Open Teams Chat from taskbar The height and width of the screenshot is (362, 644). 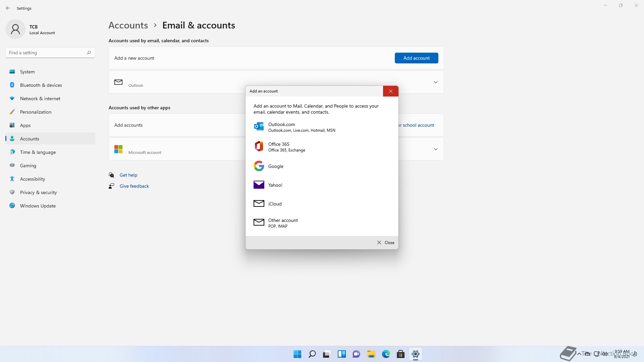pyautogui.click(x=356, y=354)
